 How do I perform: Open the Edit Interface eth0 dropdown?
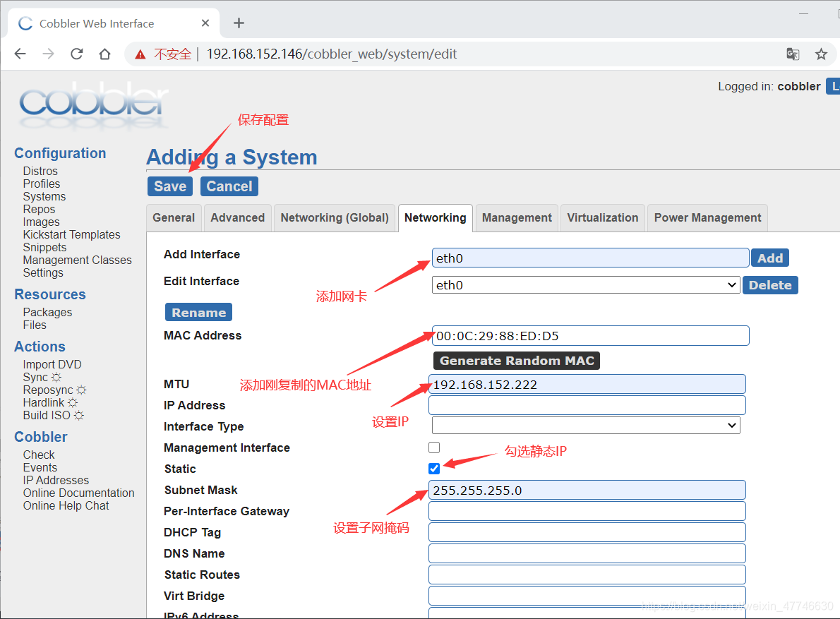coord(586,285)
